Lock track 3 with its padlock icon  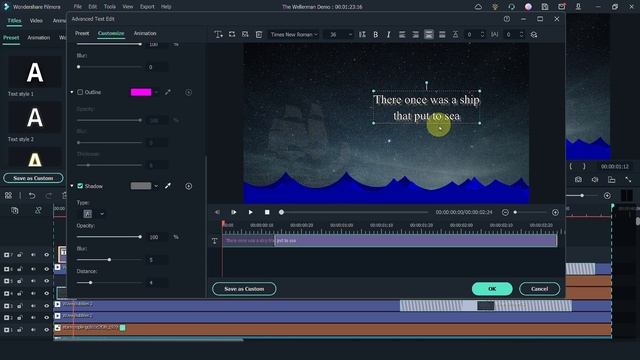(20, 305)
